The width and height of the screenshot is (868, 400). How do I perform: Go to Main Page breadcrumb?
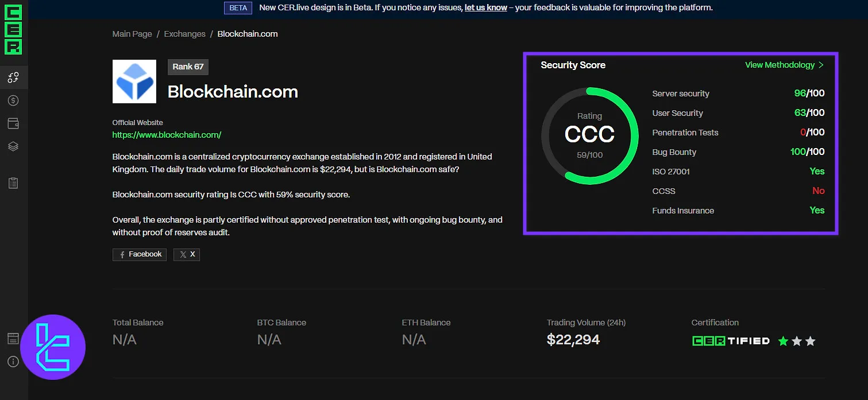[132, 34]
